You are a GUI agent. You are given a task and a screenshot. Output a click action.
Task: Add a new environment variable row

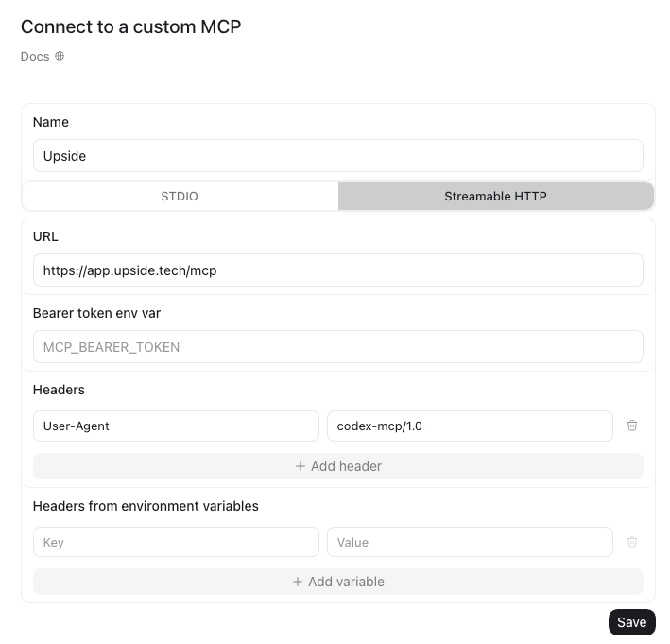click(338, 582)
